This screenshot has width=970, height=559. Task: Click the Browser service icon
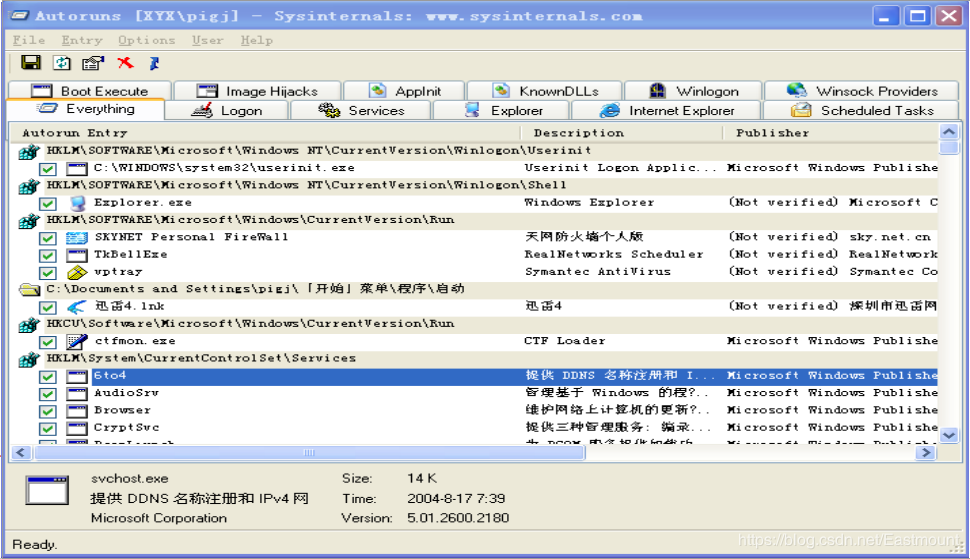click(77, 411)
